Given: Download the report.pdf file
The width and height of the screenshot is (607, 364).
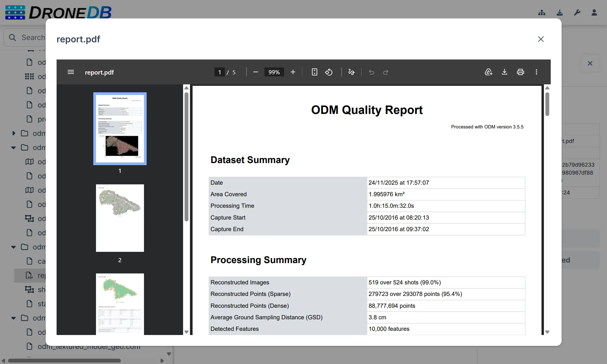Looking at the screenshot, I should [504, 72].
